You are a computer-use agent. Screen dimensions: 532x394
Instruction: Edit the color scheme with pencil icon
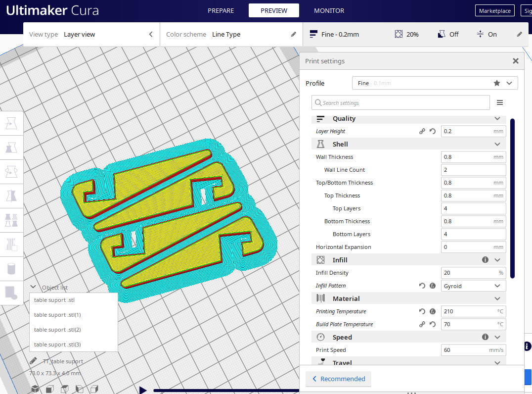pyautogui.click(x=294, y=34)
